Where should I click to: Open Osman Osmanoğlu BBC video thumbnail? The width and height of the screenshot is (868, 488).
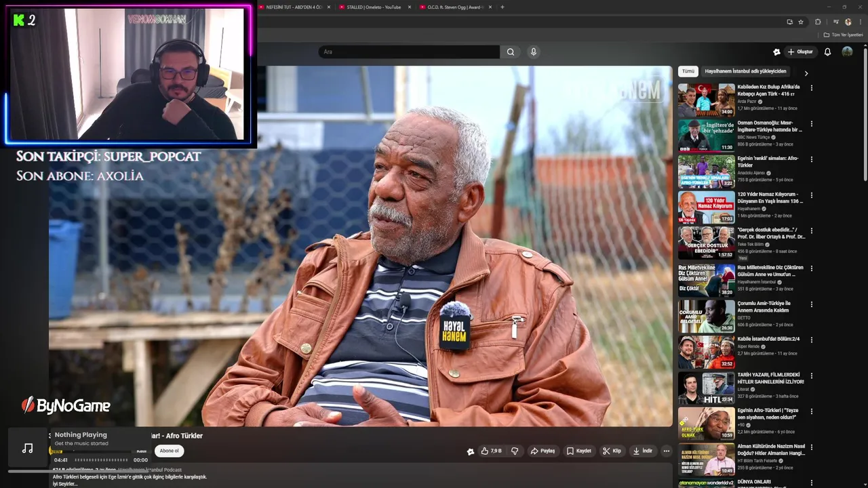(x=706, y=136)
